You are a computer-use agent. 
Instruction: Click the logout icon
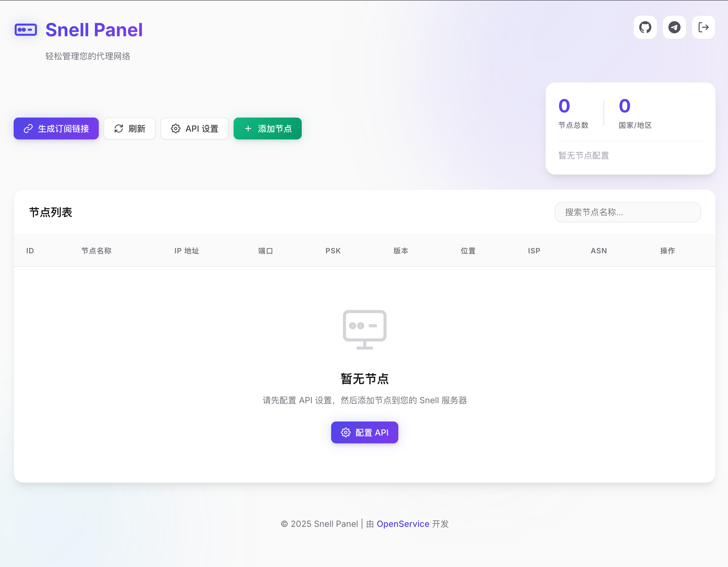pos(704,27)
